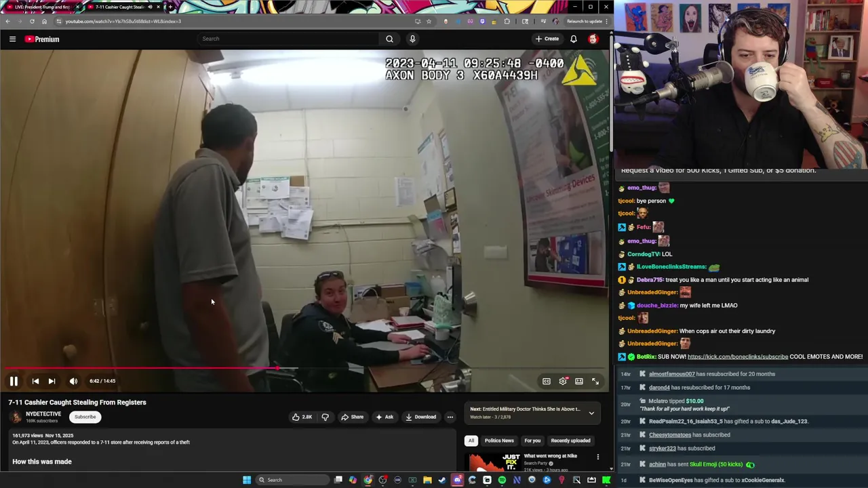Expand the Watch later playlist panel
The height and width of the screenshot is (488, 868).
[x=591, y=413]
